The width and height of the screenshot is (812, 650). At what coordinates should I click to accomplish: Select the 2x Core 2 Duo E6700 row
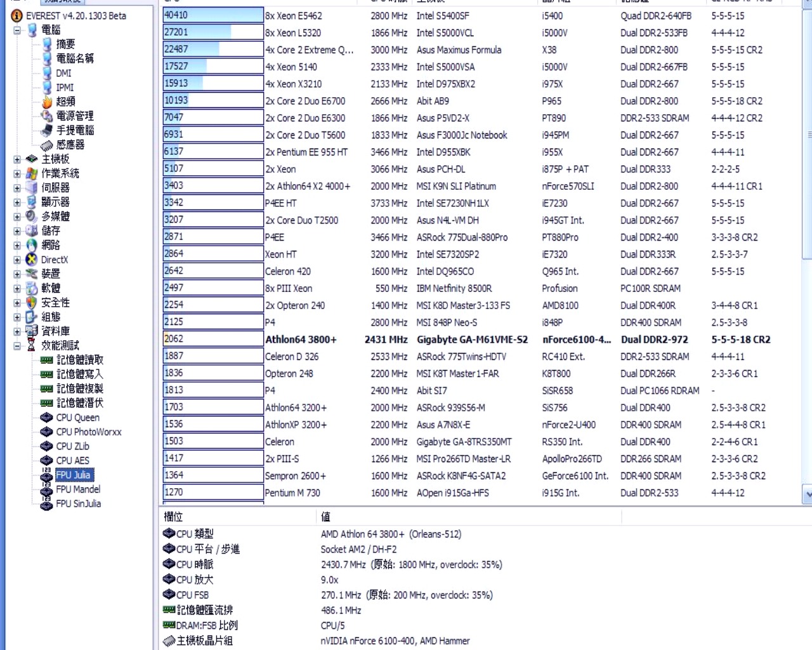pos(481,101)
